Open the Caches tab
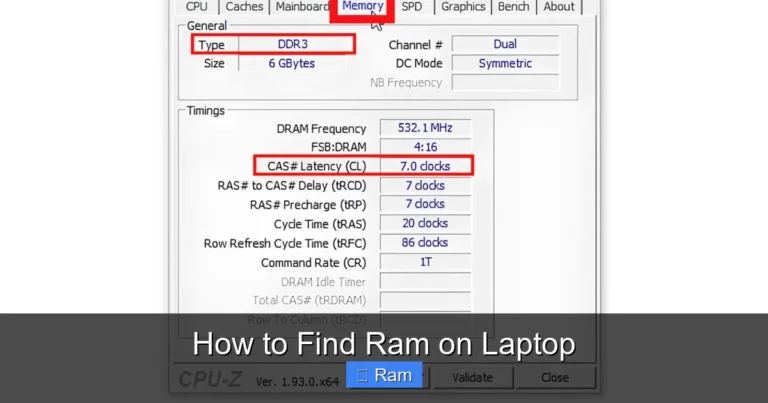This screenshot has width=768, height=403. pos(244,7)
